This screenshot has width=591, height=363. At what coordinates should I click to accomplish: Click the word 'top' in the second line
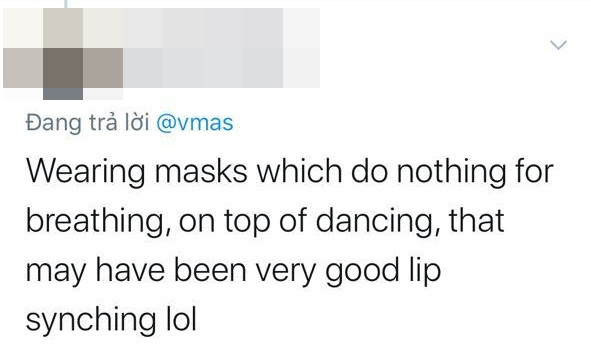247,223
